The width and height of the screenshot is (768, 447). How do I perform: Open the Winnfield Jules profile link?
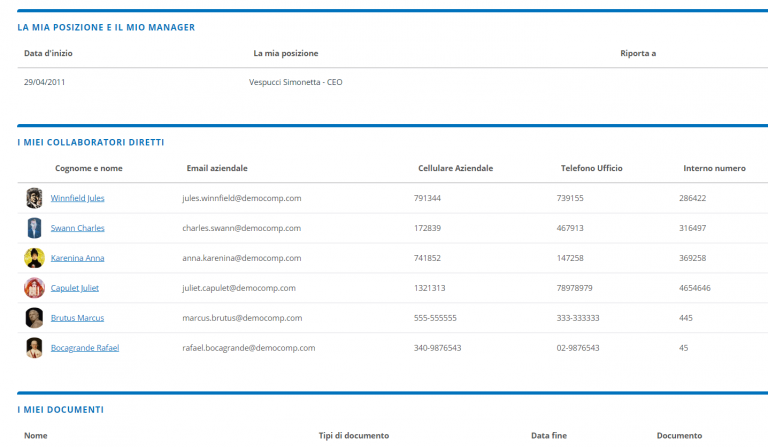77,198
